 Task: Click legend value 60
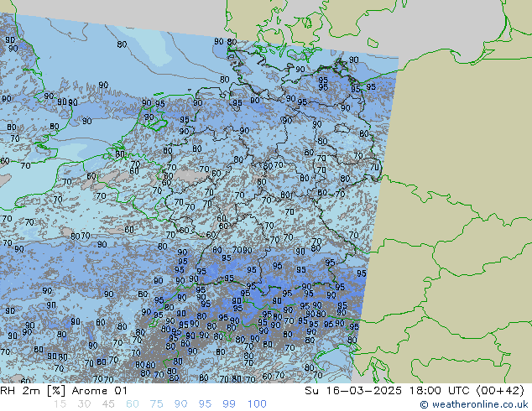(x=133, y=404)
